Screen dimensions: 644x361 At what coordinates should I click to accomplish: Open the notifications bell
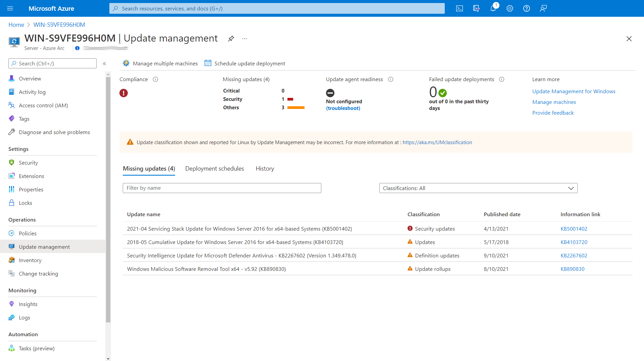click(x=493, y=8)
